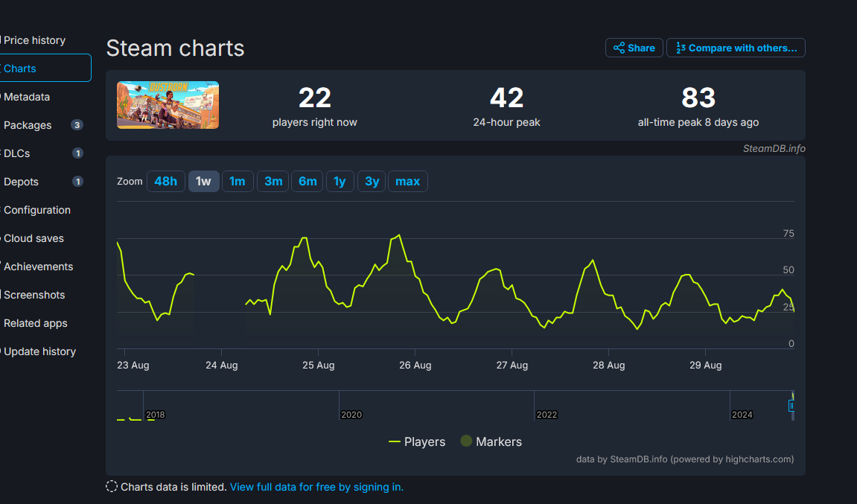Viewport: 857px width, 504px height.
Task: Open the Update history section
Action: 39,351
